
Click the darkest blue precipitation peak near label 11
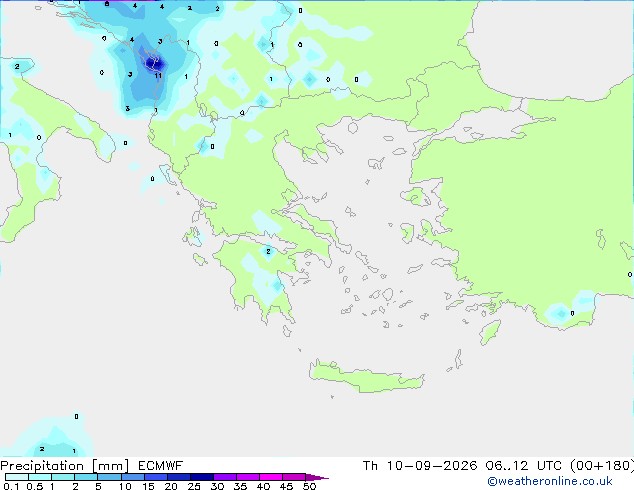tap(153, 63)
